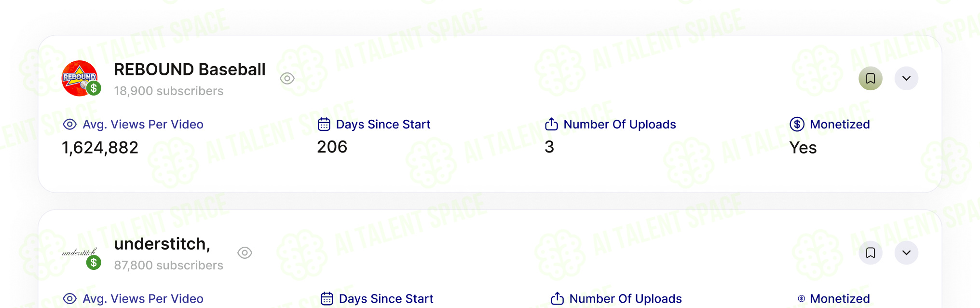Toggle eye icon beside REBOUND Baseball title

click(287, 78)
